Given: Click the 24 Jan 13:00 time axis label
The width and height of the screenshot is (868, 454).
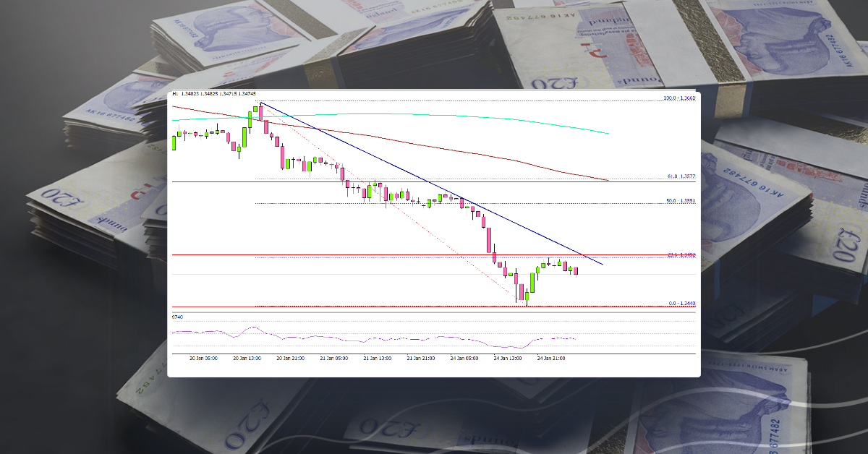Looking at the screenshot, I should click(x=506, y=357).
